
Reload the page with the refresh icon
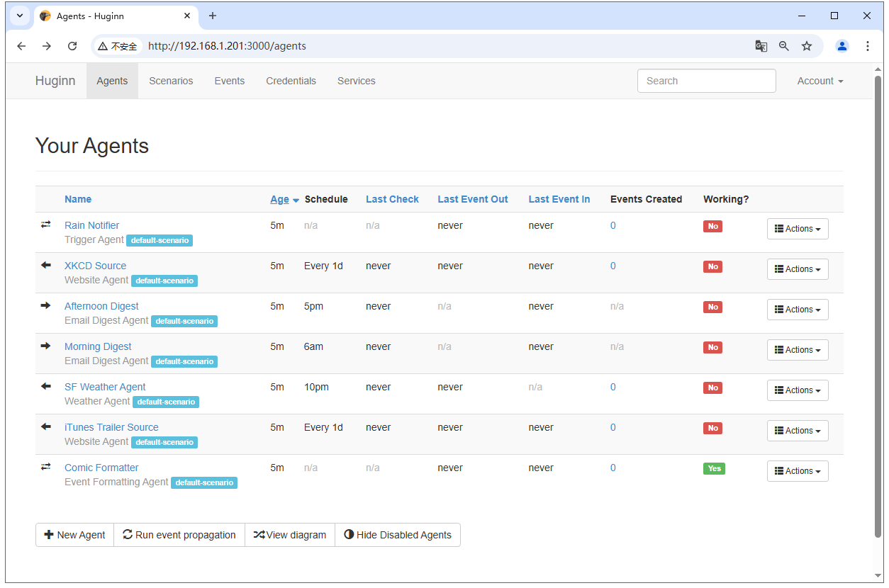coord(72,46)
